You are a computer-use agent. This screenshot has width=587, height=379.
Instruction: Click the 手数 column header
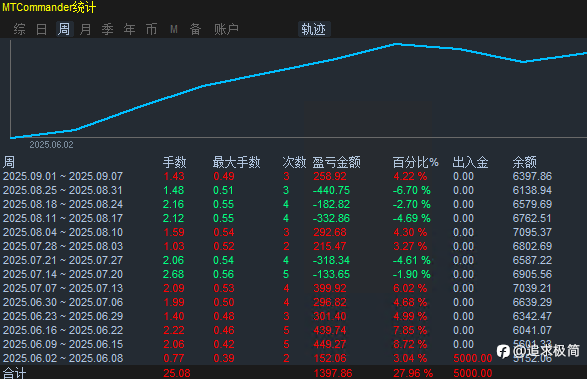174,162
